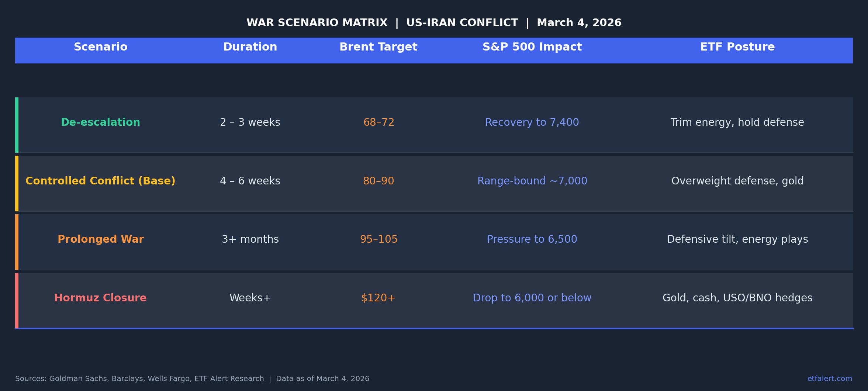Click the etfalert.com link

(x=830, y=379)
